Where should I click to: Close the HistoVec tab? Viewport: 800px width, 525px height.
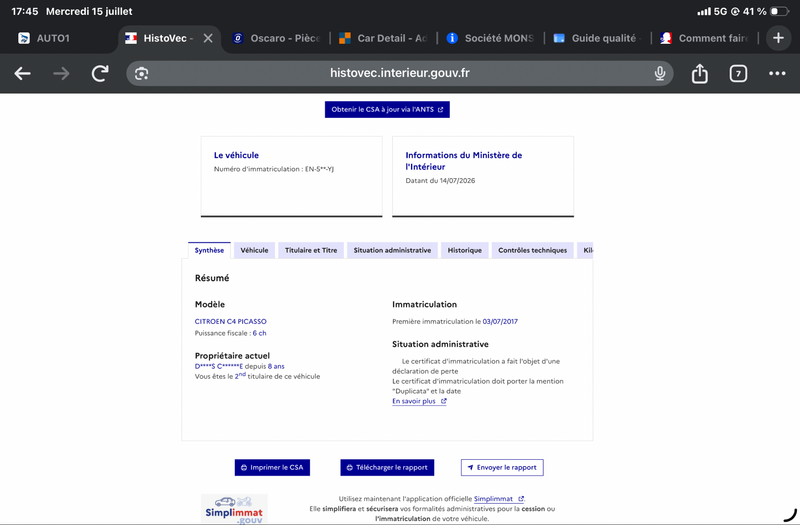click(208, 38)
